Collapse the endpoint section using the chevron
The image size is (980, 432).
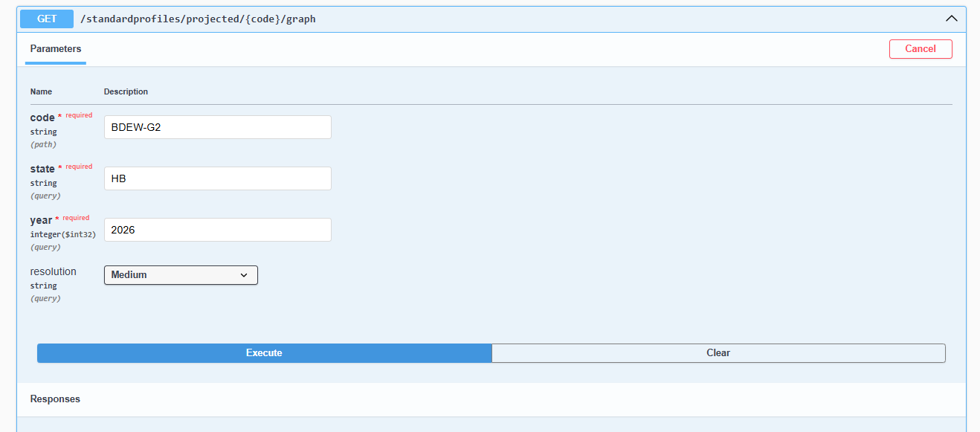(x=951, y=19)
